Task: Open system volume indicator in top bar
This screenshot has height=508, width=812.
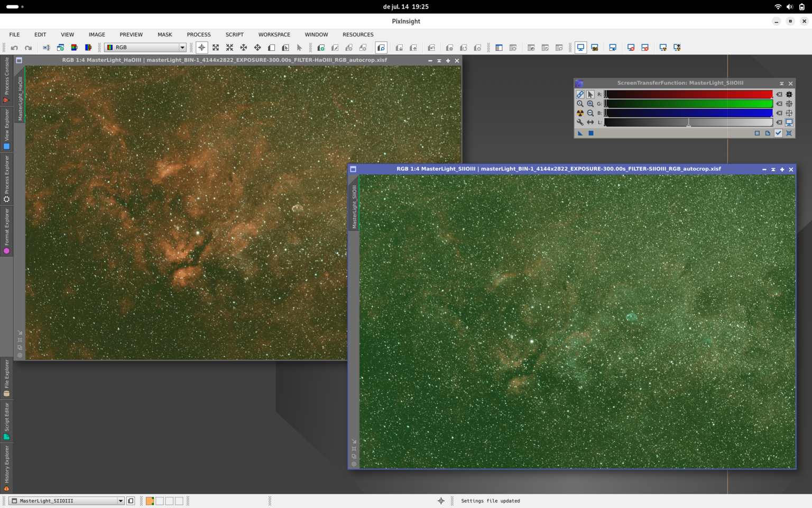Action: (790, 7)
